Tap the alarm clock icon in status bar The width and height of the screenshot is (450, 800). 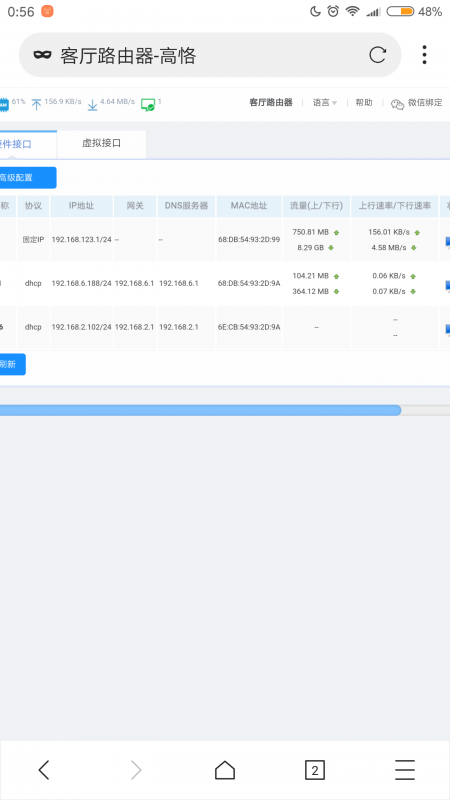coord(333,11)
